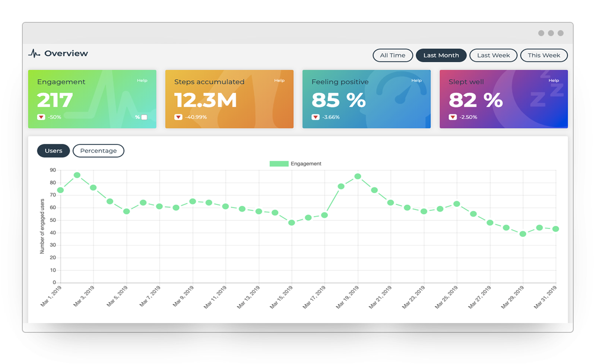Click the pulse icon beside the Overview heading

coord(34,53)
